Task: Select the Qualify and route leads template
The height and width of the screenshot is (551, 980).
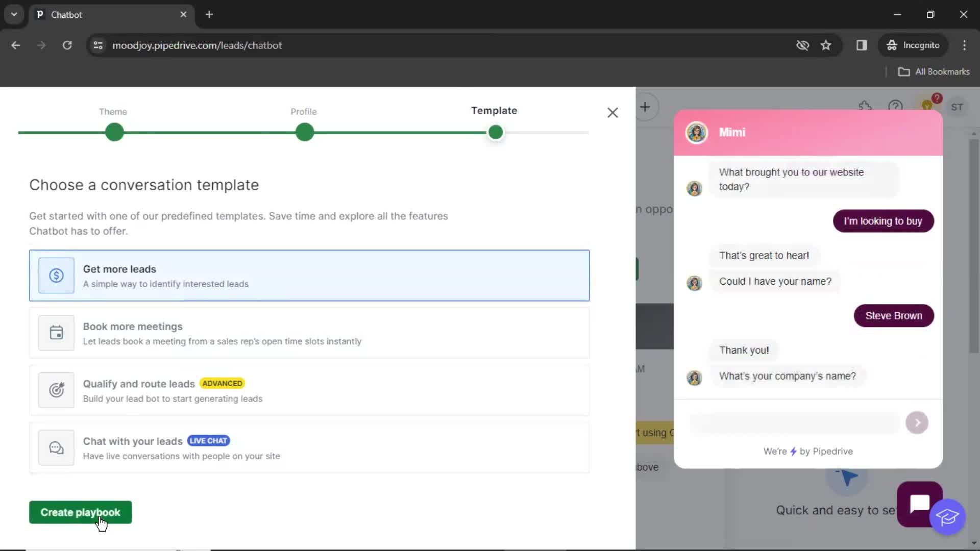Action: tap(309, 390)
